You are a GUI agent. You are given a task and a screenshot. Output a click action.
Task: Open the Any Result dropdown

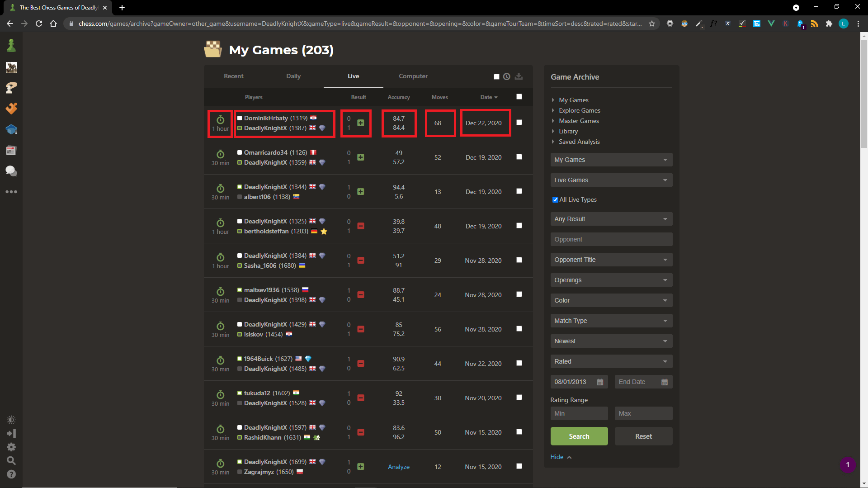tap(611, 219)
